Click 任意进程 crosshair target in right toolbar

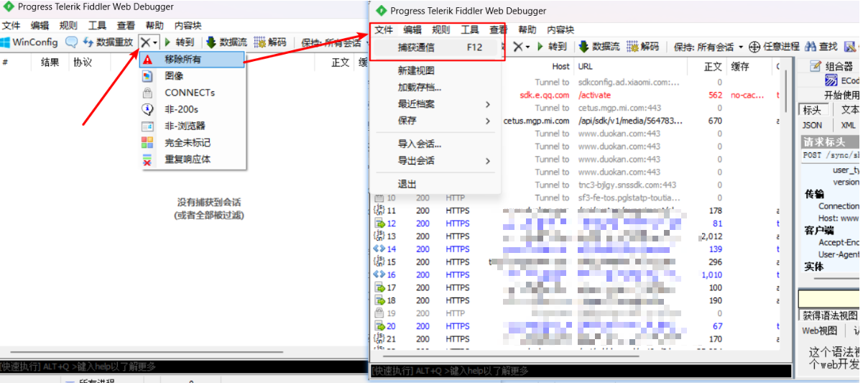(x=774, y=47)
